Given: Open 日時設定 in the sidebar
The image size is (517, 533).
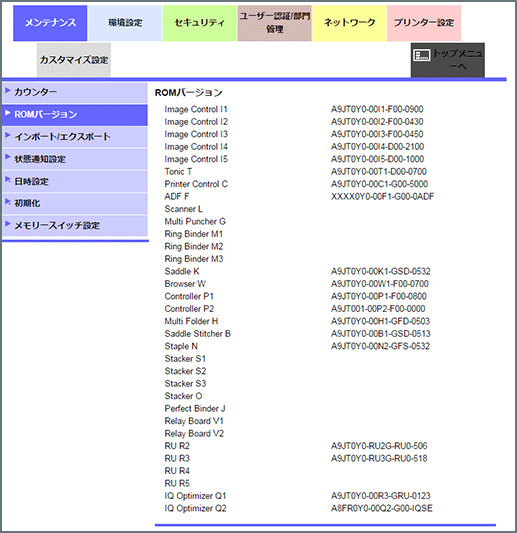Looking at the screenshot, I should pos(75,181).
